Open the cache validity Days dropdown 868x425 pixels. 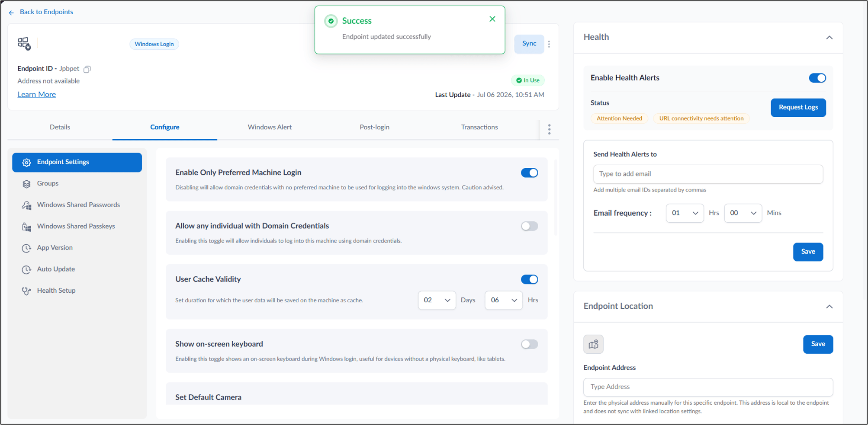tap(437, 300)
